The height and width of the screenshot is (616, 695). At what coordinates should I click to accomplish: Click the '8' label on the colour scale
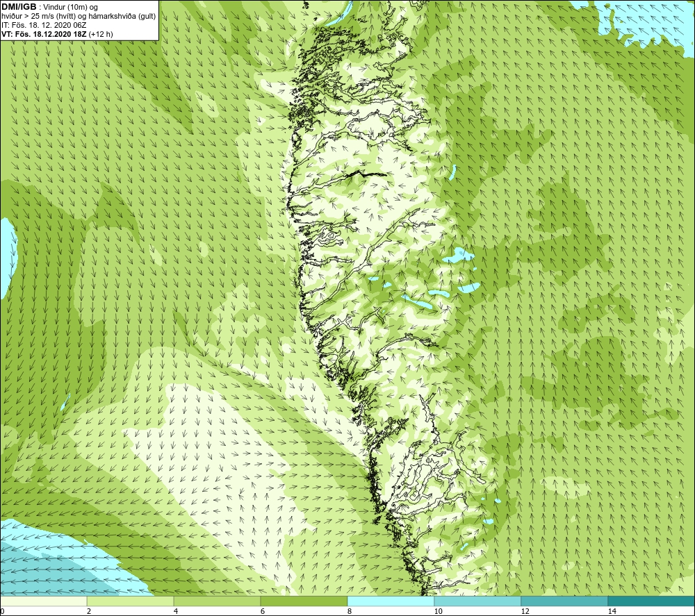point(350,612)
